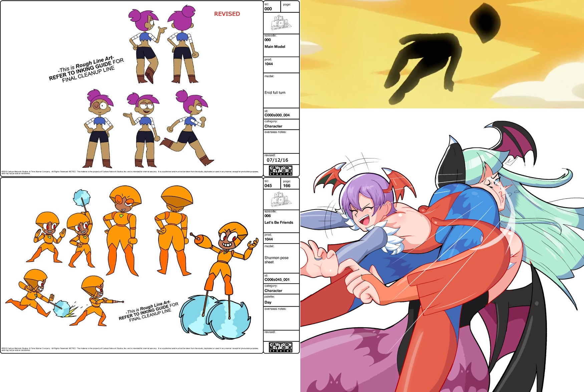The height and width of the screenshot is (392, 584).
Task: Click the red REVISED label
Action: point(227,14)
